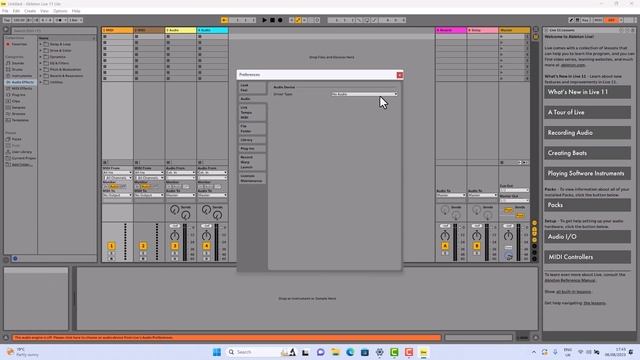Expand the Delay & Loop folder
Viewport: 640px width, 360px height.
[41, 44]
